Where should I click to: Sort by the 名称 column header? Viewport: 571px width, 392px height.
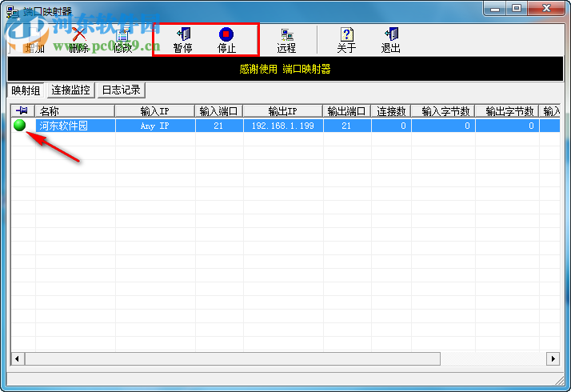pyautogui.click(x=75, y=110)
